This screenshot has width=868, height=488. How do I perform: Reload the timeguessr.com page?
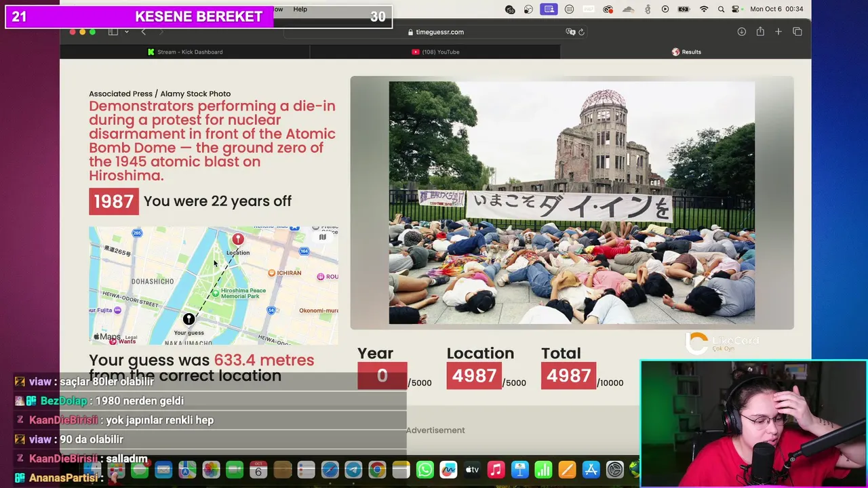(581, 32)
